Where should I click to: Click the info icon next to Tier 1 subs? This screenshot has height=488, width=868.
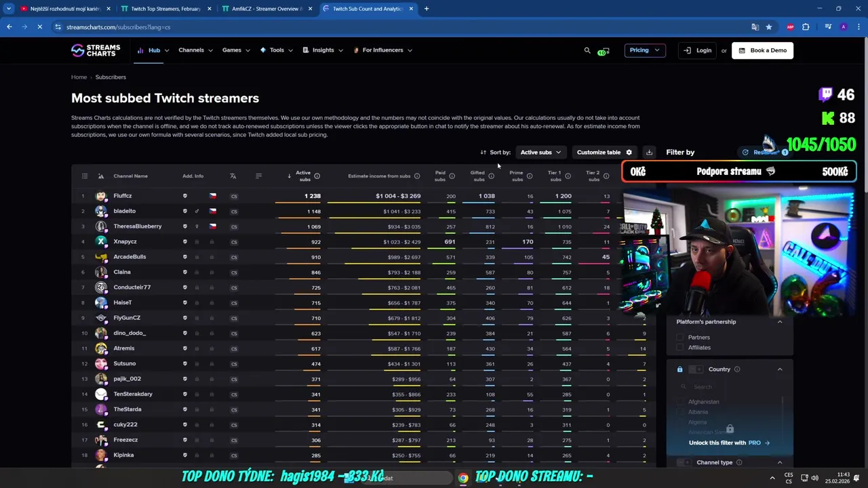(x=568, y=176)
